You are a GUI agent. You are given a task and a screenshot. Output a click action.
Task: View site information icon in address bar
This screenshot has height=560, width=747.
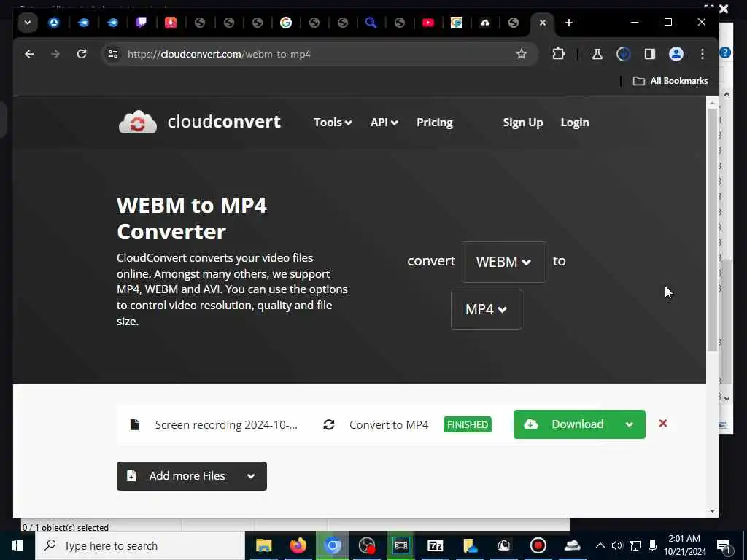tap(113, 54)
